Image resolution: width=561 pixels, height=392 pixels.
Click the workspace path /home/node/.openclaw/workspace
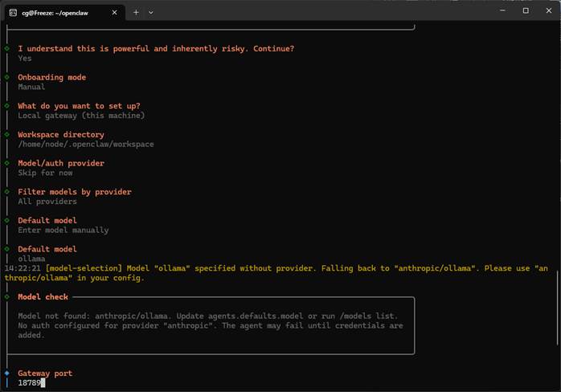click(x=85, y=145)
